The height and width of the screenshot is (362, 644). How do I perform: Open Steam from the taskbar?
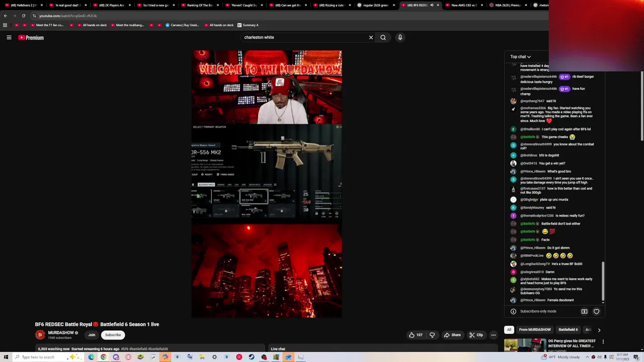coord(251,357)
